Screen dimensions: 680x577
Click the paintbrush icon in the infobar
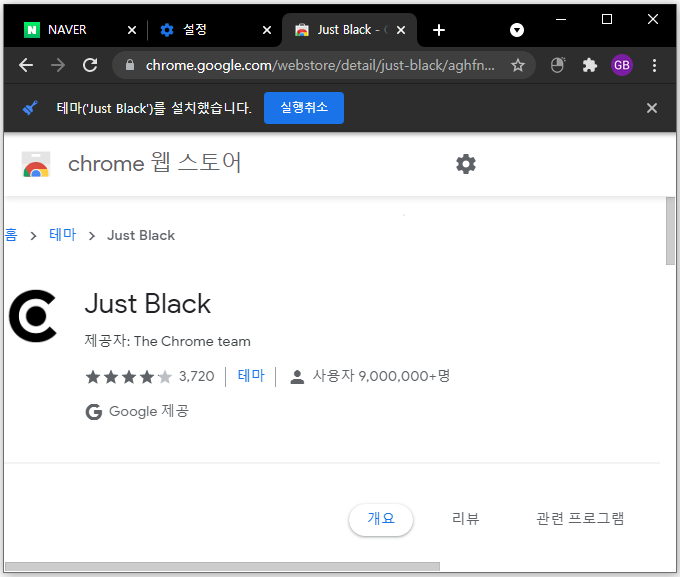click(x=30, y=108)
